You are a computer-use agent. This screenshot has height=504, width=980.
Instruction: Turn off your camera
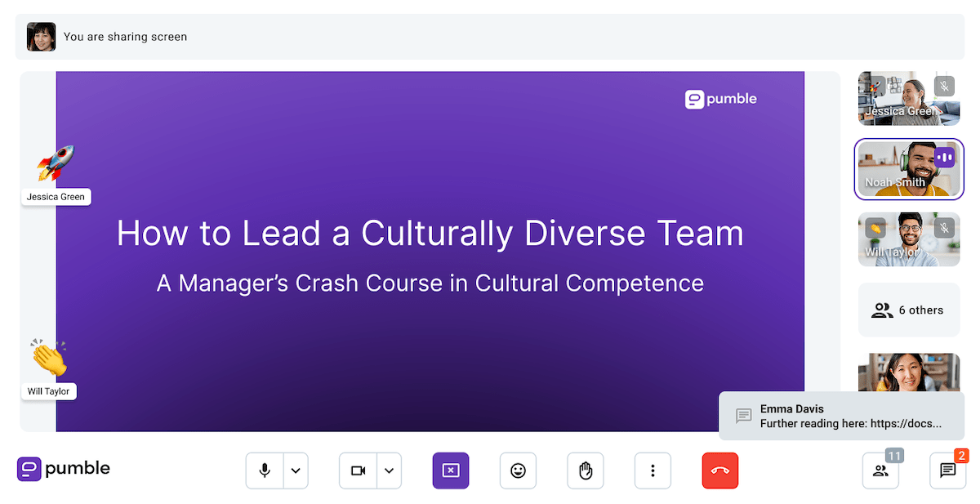pyautogui.click(x=358, y=471)
